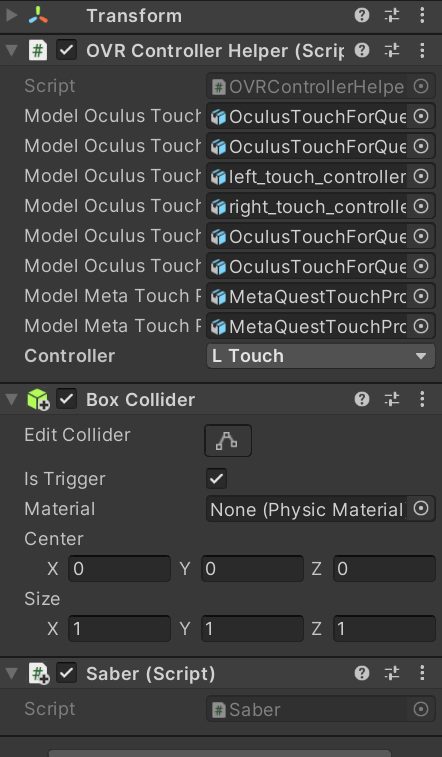Uncheck the Is Trigger checkbox
The image size is (442, 757).
coord(216,478)
